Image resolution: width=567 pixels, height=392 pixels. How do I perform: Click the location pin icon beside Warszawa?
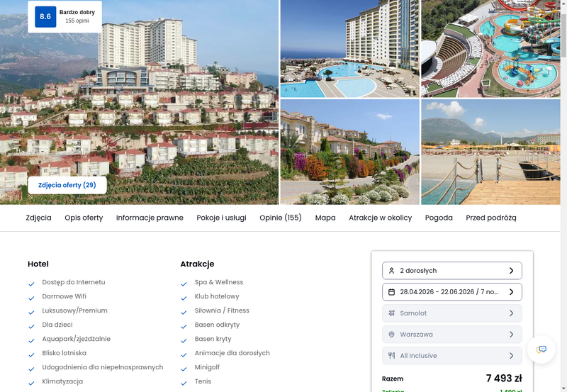click(x=391, y=335)
